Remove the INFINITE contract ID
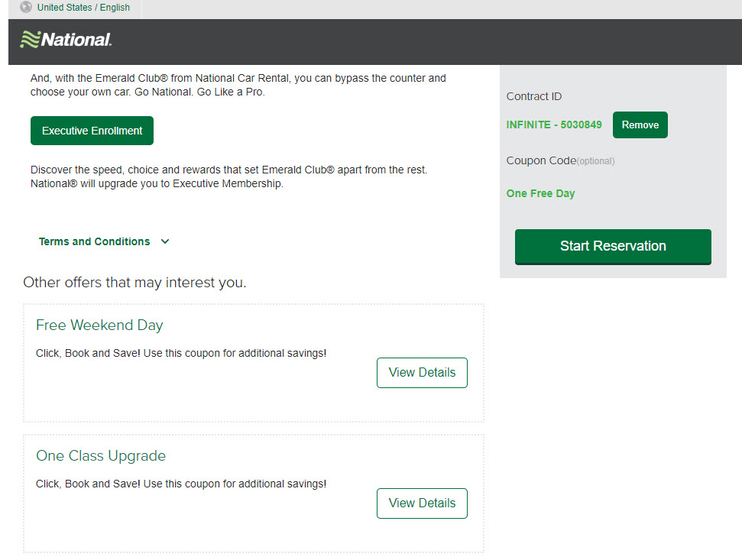Screen dimensions: 742x560 tap(640, 125)
